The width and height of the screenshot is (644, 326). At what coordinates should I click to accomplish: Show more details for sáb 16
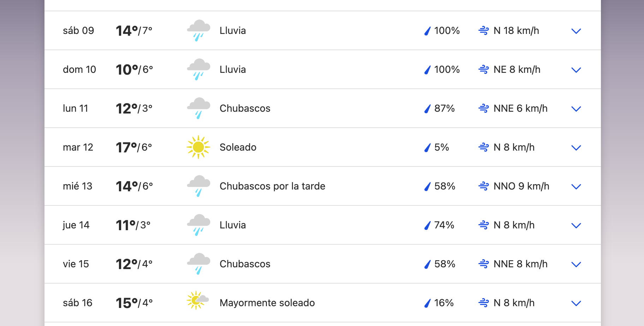click(x=576, y=303)
